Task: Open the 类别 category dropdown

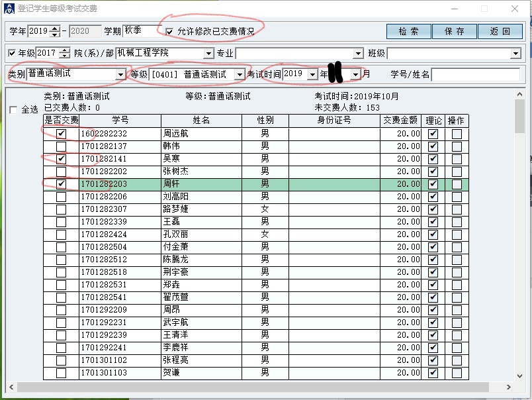Action: click(120, 75)
